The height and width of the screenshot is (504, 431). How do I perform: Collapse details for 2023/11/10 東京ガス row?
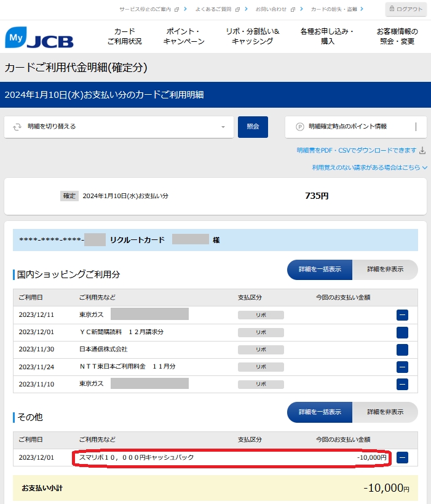pyautogui.click(x=402, y=384)
